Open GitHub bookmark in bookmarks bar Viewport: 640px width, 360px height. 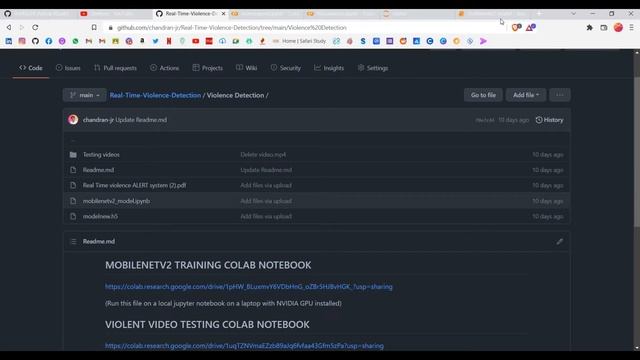[35, 41]
